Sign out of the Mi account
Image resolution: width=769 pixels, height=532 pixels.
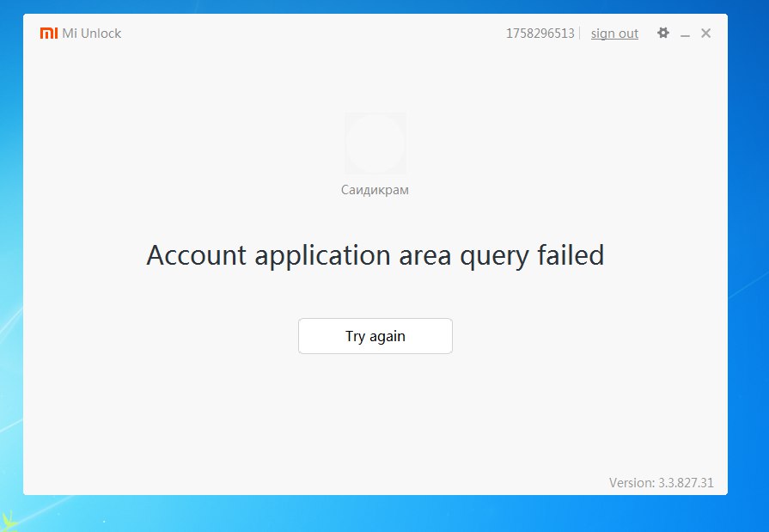(x=614, y=34)
